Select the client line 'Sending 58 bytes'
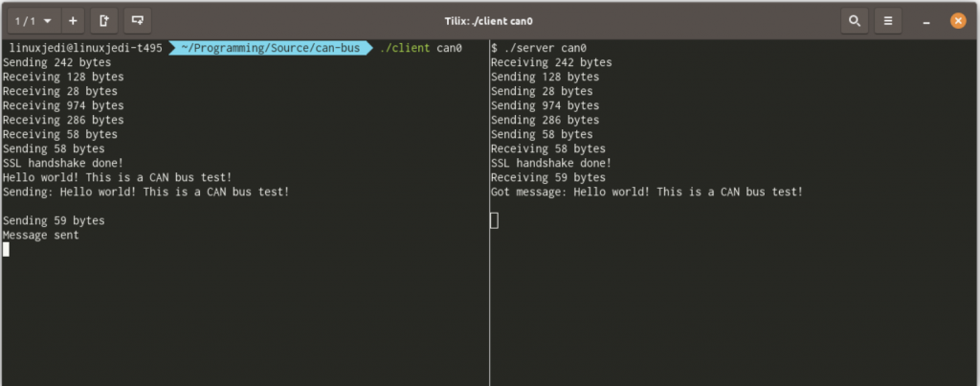The image size is (980, 386). 54,148
